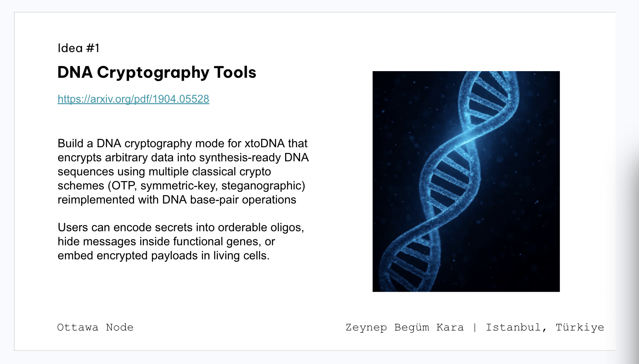The width and height of the screenshot is (639, 364).
Task: Click the word "Cryptography" in the title
Action: click(153, 73)
